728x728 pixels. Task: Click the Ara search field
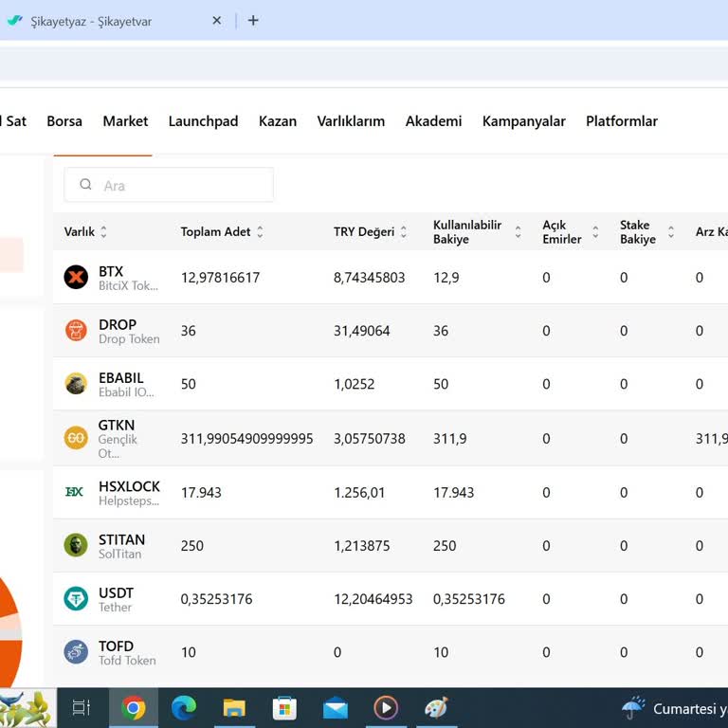pyautogui.click(x=169, y=185)
